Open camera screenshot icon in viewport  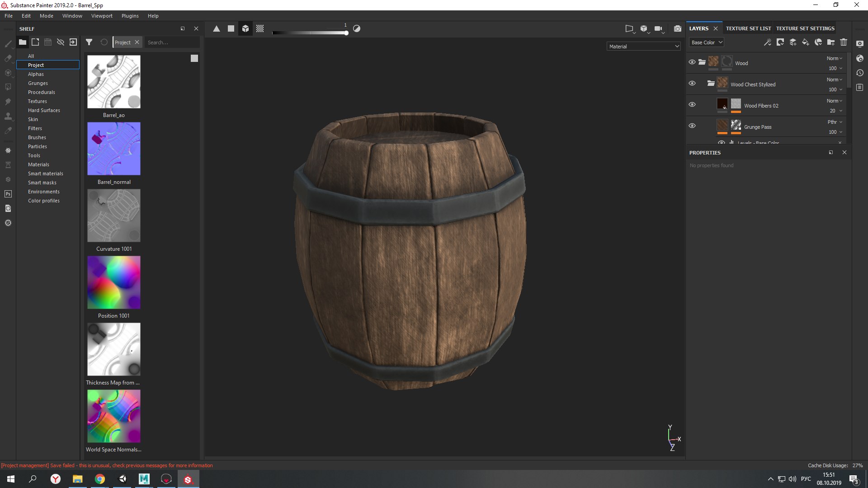coord(677,28)
